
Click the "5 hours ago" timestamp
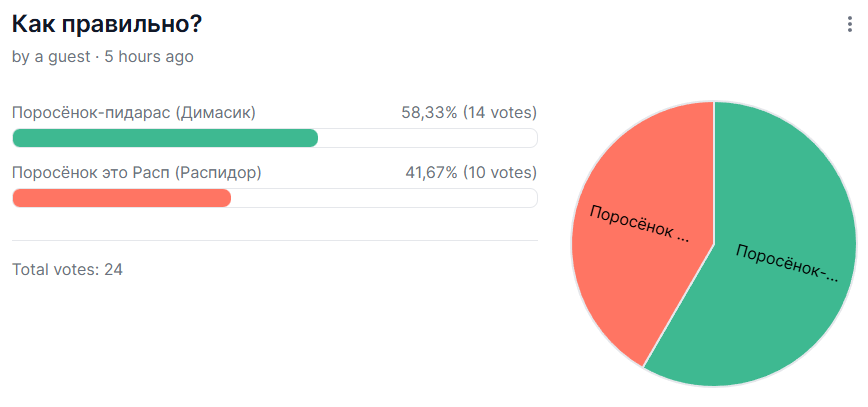(x=149, y=57)
